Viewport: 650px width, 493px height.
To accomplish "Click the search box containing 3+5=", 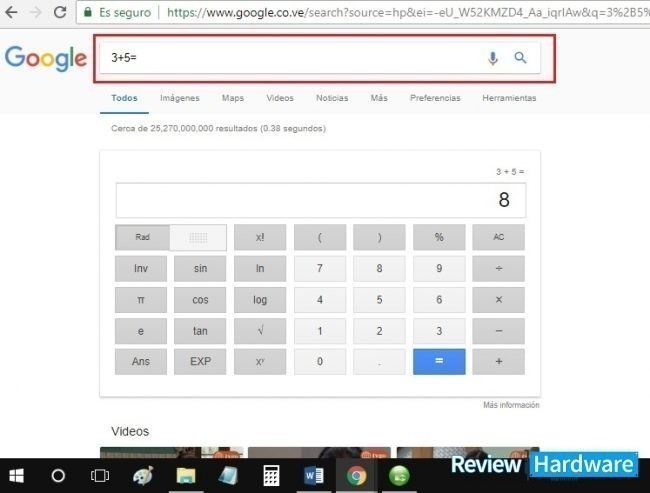I will click(x=320, y=58).
